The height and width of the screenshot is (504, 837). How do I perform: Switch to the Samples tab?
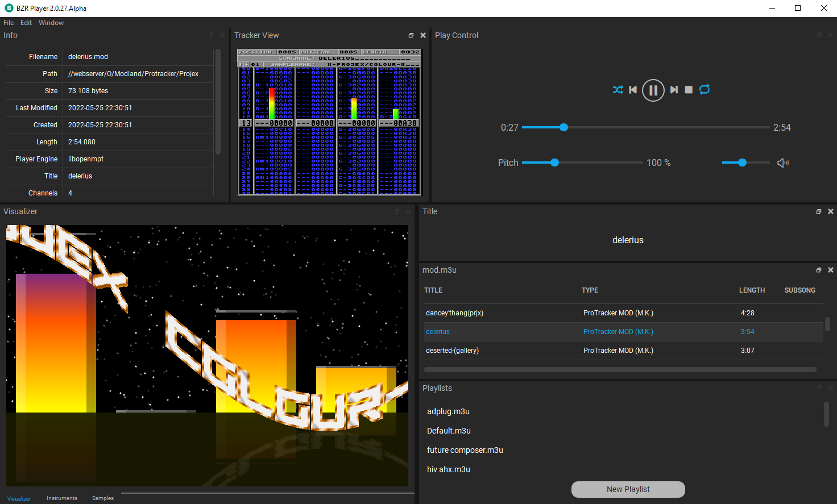coord(103,498)
